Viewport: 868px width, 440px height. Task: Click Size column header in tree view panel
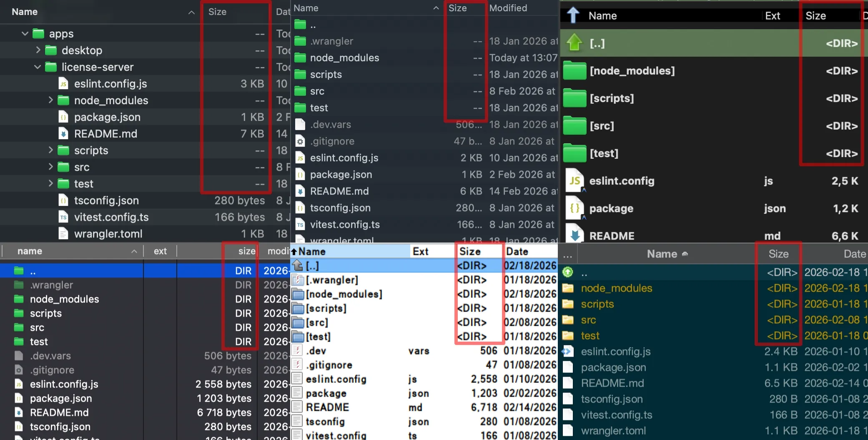[217, 12]
